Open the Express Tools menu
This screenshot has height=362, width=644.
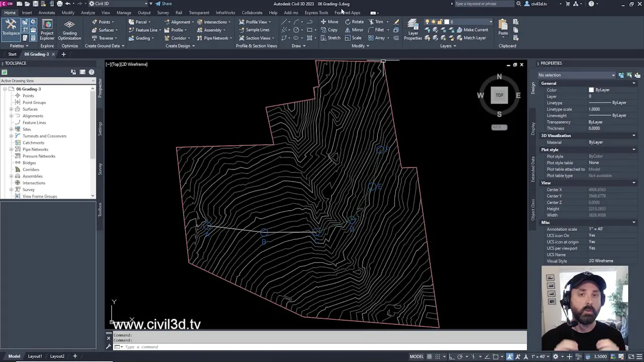tap(316, 13)
